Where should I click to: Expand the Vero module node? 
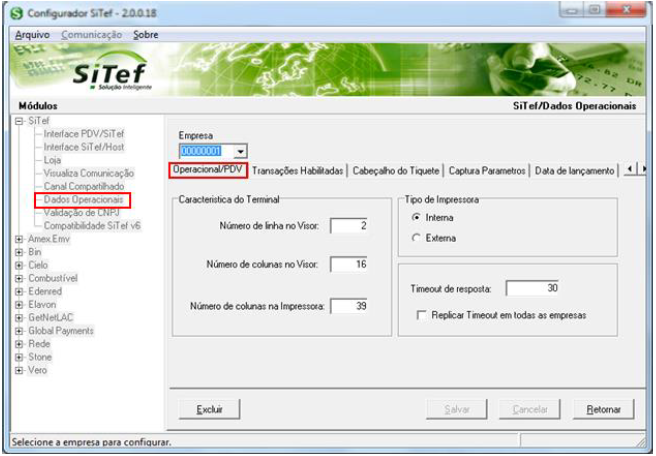[x=19, y=370]
